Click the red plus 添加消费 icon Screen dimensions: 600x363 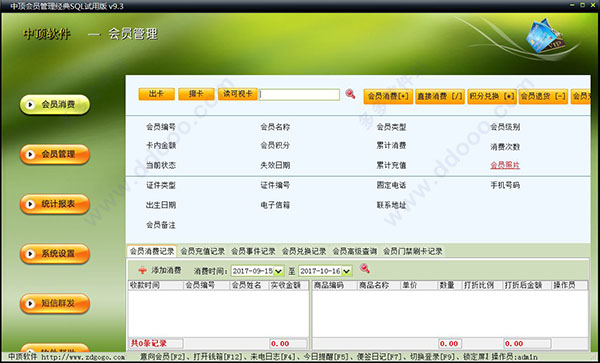pos(142,270)
